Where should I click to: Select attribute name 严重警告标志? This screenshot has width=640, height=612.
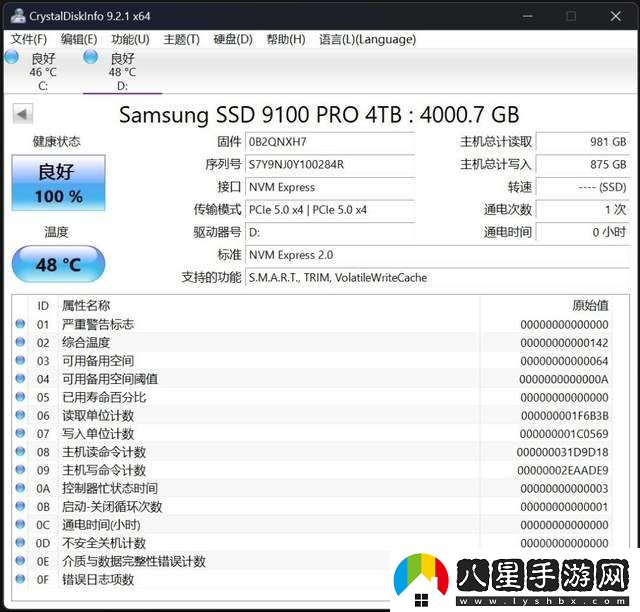98,325
